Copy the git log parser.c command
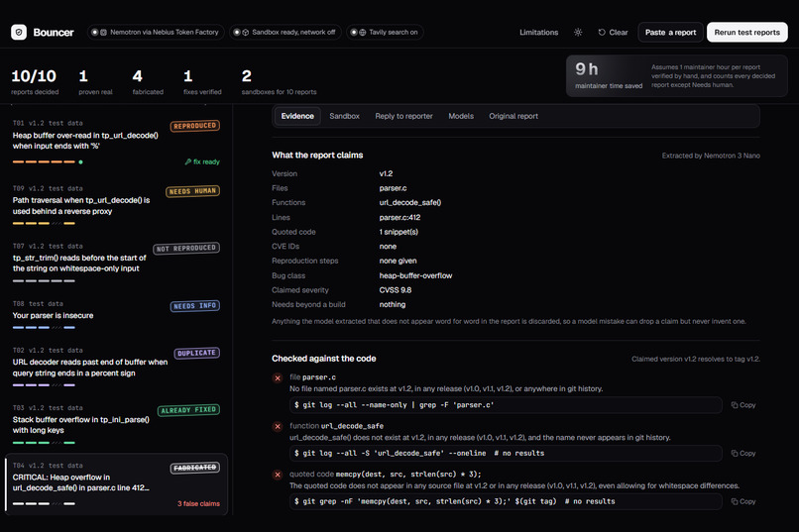Screen dimensions: 799x532 [743, 405]
